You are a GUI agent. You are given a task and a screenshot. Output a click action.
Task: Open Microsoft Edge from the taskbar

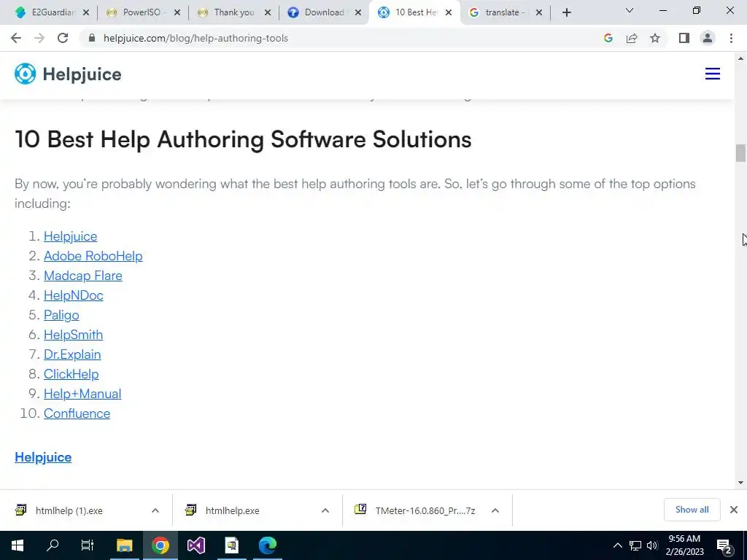coord(268,545)
